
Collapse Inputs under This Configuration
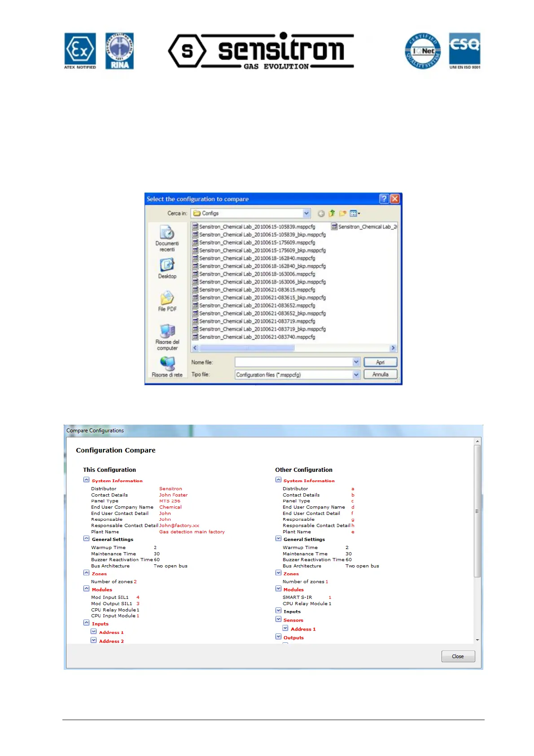86,623
